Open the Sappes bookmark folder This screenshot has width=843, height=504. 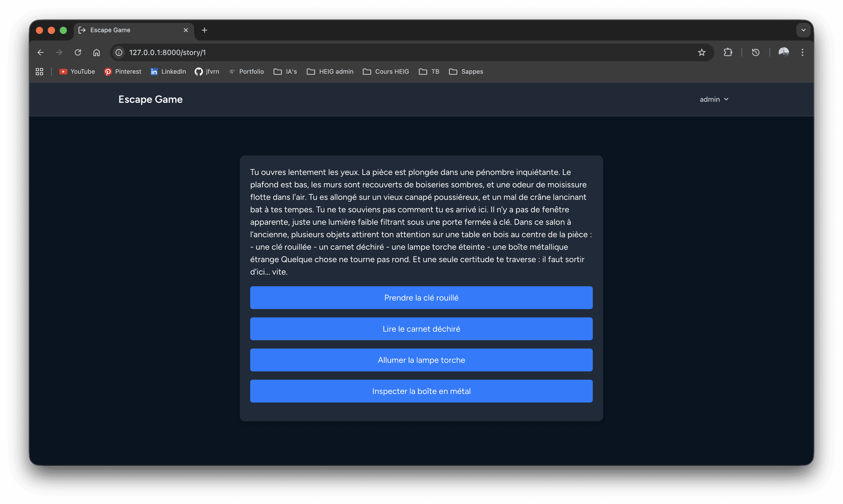(466, 71)
